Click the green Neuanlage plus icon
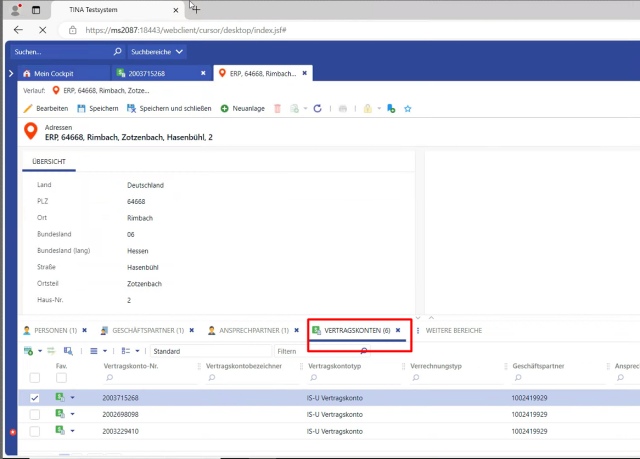The image size is (640, 459). (x=225, y=108)
